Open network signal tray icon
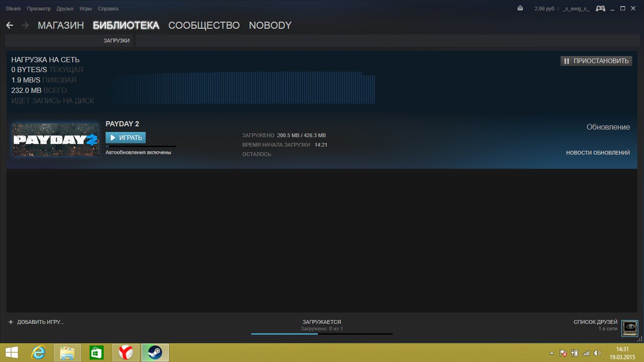Viewport: 644px width, 362px height. point(586,353)
